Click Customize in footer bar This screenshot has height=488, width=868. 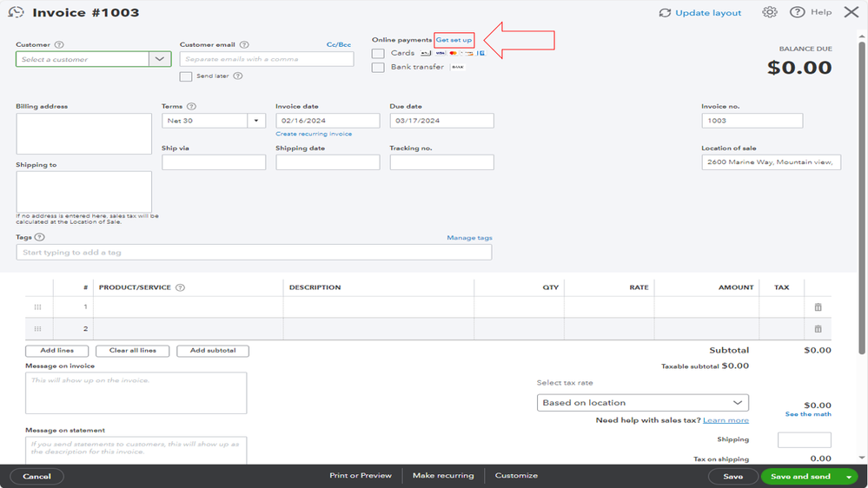516,475
